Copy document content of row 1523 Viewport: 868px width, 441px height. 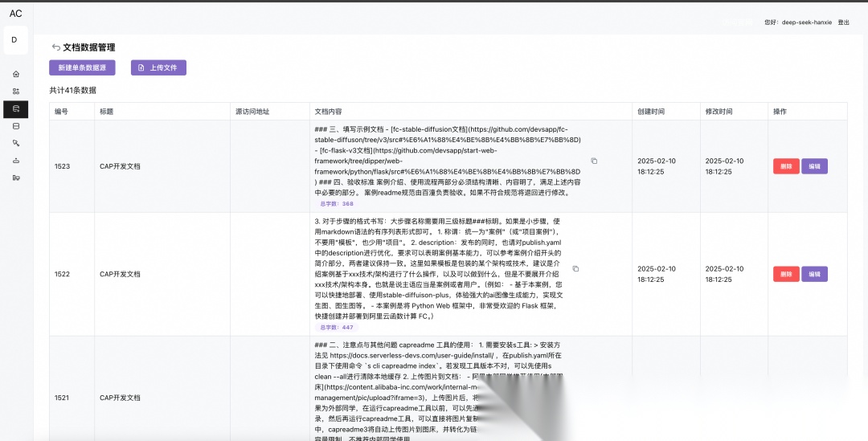[x=594, y=161]
